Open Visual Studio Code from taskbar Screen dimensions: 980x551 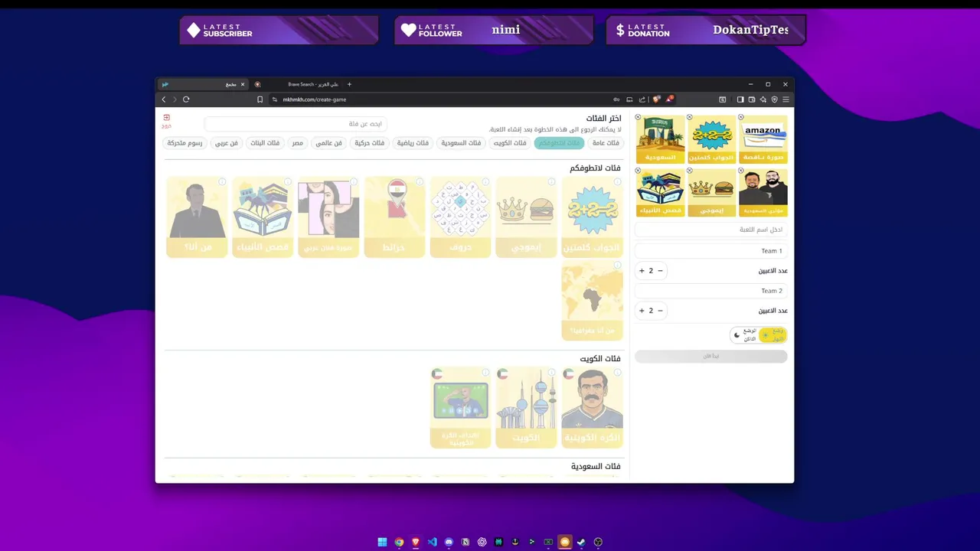433,542
